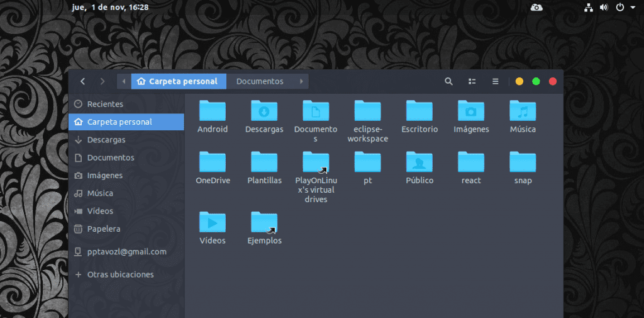The height and width of the screenshot is (318, 644).
Task: Click Otras ubicaciones in sidebar
Action: point(120,275)
